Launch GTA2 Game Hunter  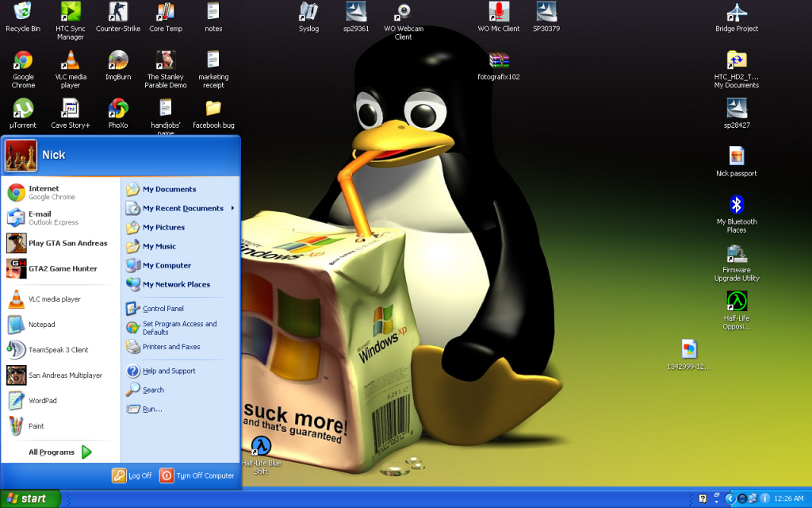tap(60, 268)
